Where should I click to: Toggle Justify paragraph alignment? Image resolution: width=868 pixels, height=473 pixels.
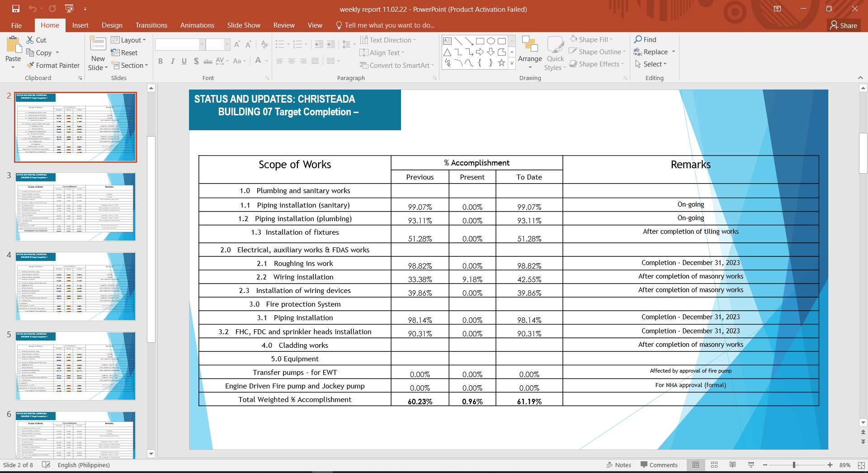(x=315, y=61)
